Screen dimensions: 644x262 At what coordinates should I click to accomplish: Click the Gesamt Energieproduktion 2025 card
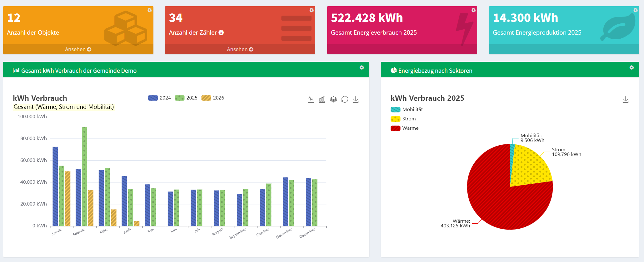pyautogui.click(x=564, y=30)
